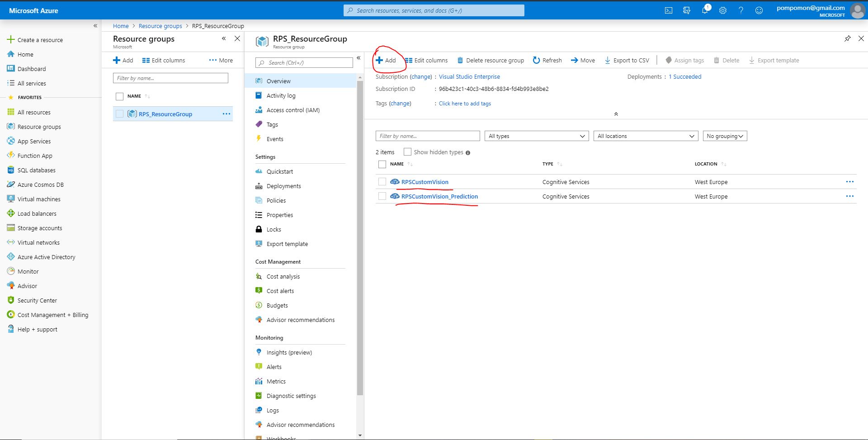Check the select-all checkbox in resources table

(382, 164)
